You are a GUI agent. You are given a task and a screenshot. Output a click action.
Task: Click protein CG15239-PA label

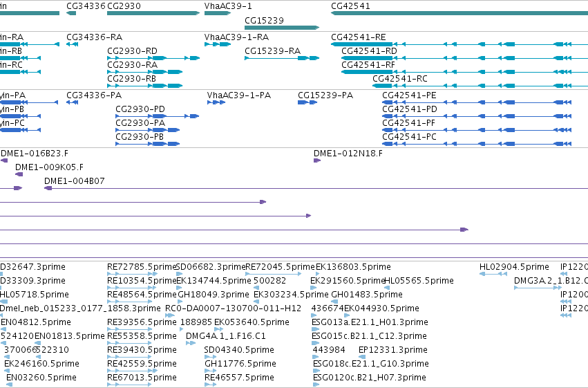coord(325,95)
